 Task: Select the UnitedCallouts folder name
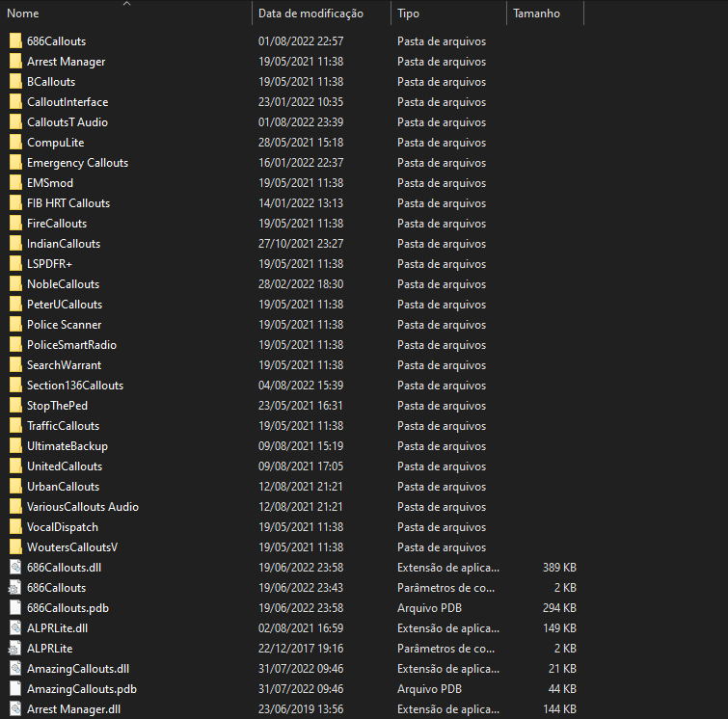click(x=65, y=466)
